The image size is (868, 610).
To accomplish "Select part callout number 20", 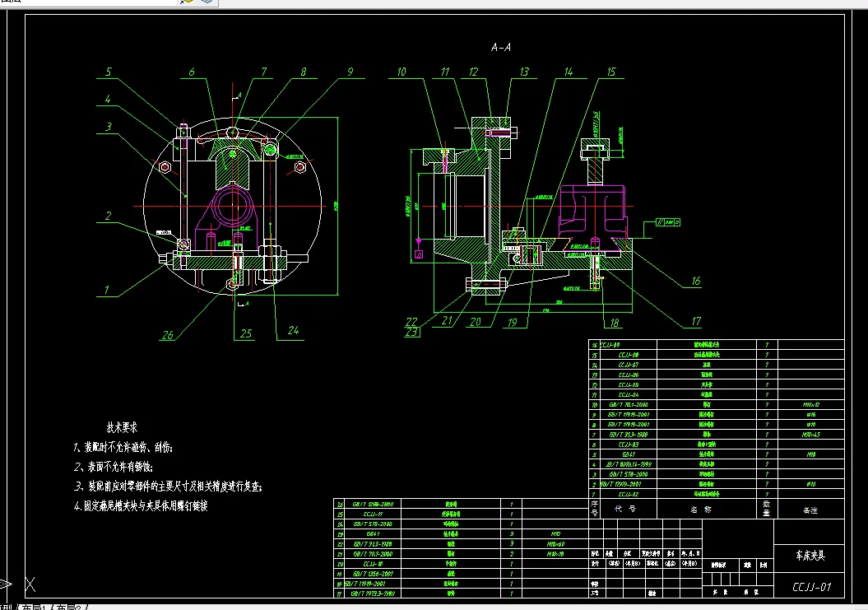I will point(475,322).
